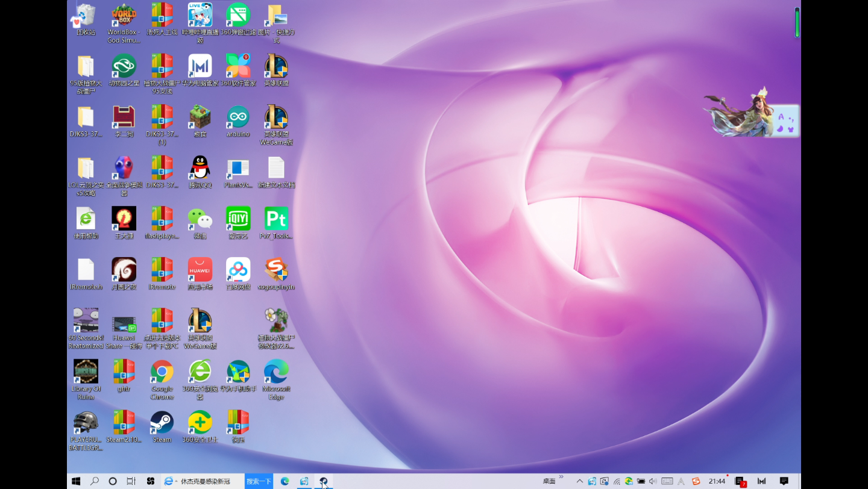Click the character desktop widget
Viewport: 868px width, 489px height.
coord(752,113)
